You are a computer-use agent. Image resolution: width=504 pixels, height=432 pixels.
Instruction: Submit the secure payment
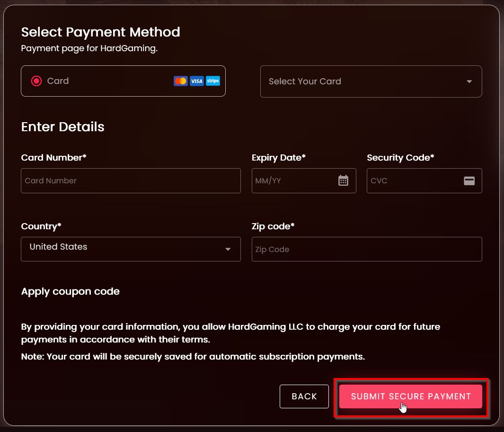coord(411,396)
